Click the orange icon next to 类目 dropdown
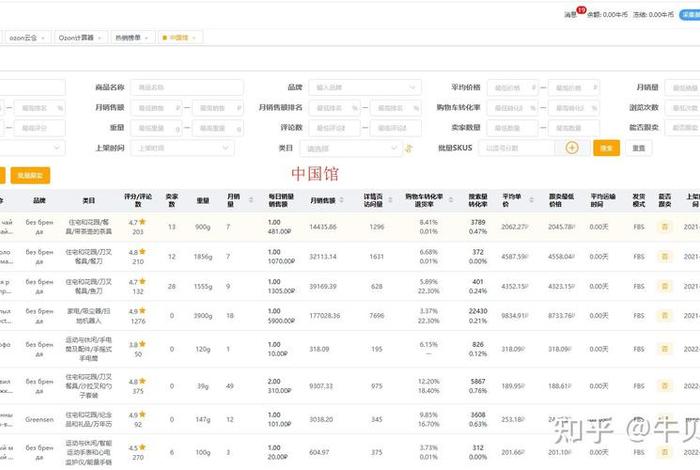Screen dimensions: 700x470 [x=408, y=148]
